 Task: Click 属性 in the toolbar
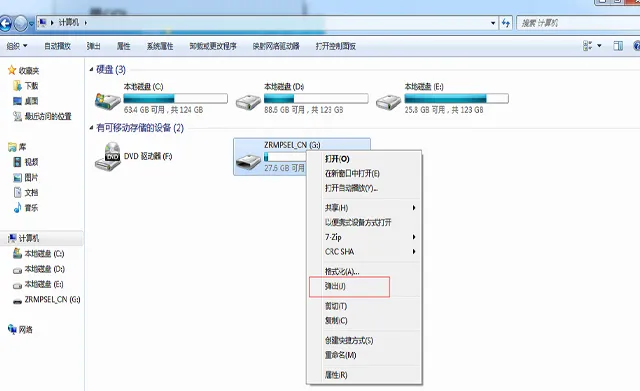[x=123, y=46]
